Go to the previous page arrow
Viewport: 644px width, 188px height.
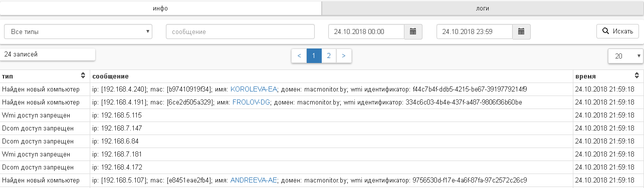pos(299,56)
